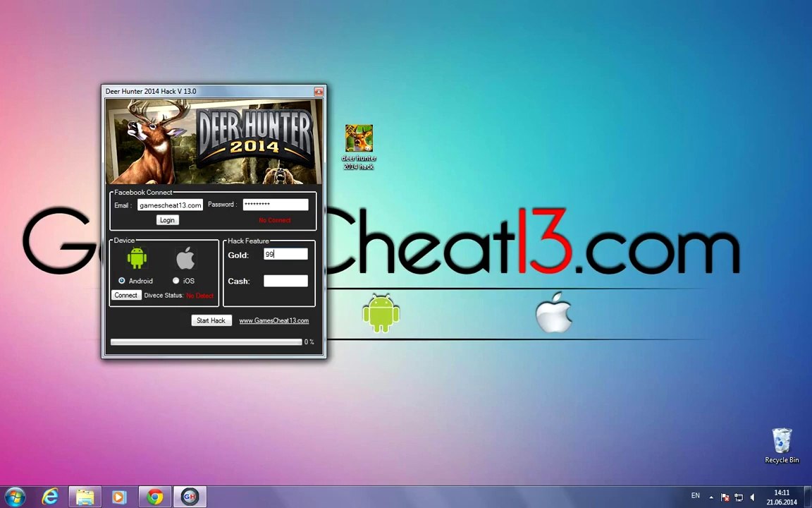
Task: Open Windows Media Player in taskbar
Action: [119, 497]
